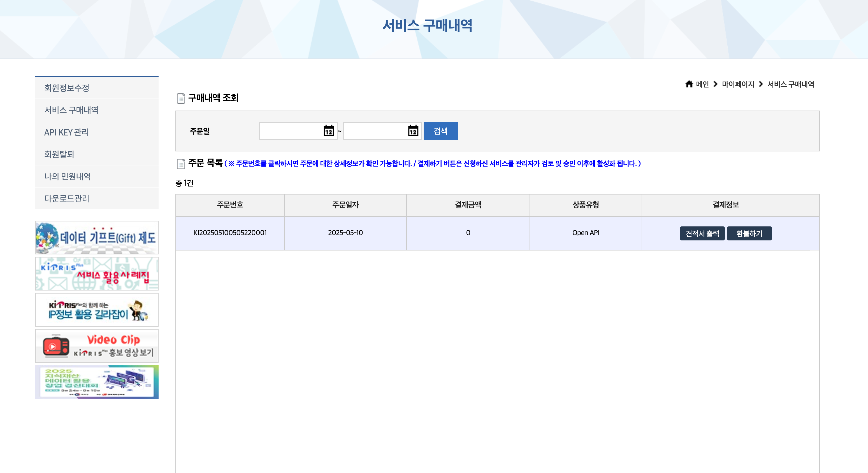Open the 회원탈퇴 sidebar item
The image size is (868, 473).
[x=59, y=154]
